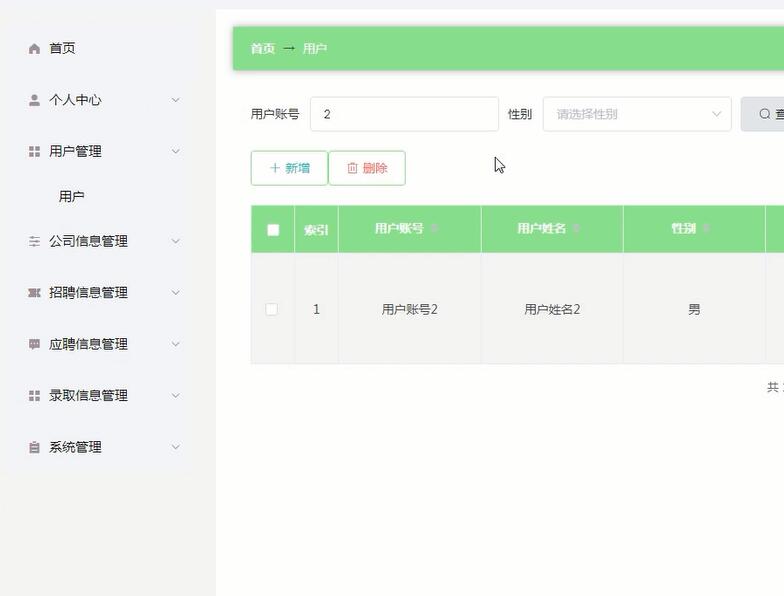Image resolution: width=784 pixels, height=596 pixels.
Task: Click the sliders icon beside 公司信息管理
Action: tap(34, 242)
